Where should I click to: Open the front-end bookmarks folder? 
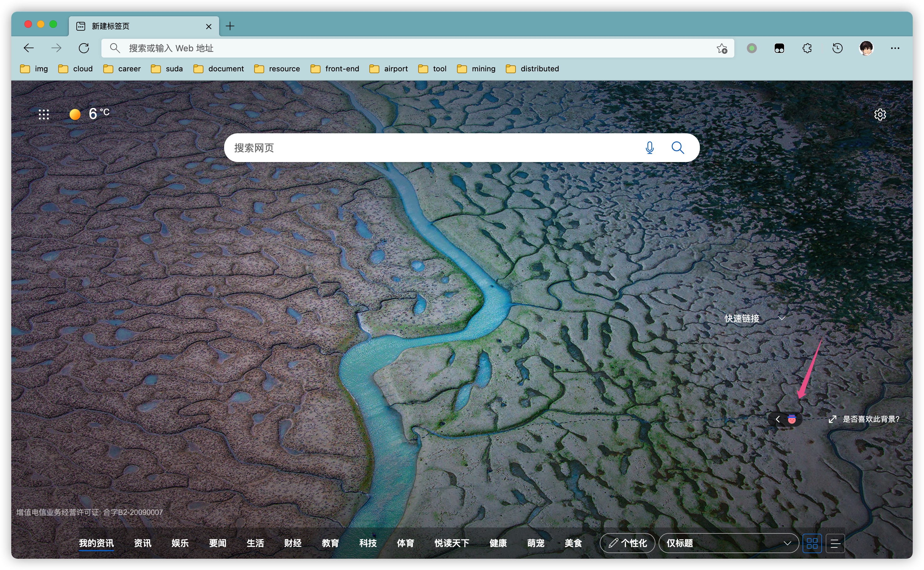tap(335, 69)
